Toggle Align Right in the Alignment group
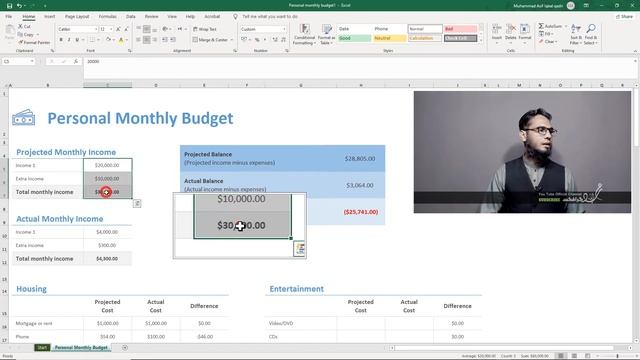This screenshot has height=360, width=640. coord(155,40)
